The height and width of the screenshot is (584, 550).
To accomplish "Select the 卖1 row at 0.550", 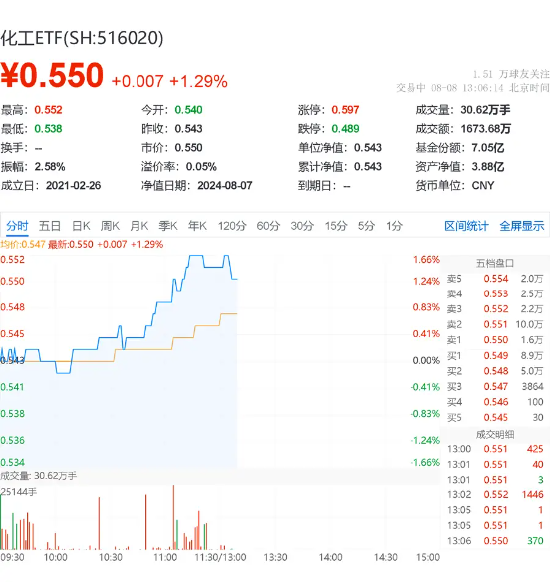I will click(495, 340).
